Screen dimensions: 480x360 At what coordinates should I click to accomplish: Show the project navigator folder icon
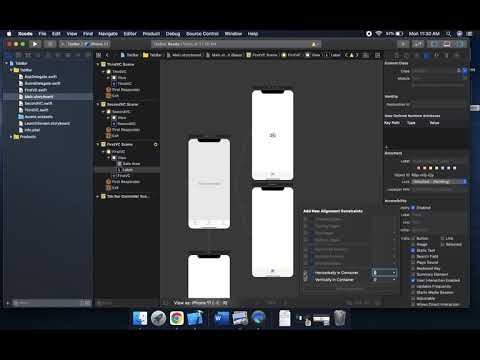[9, 55]
